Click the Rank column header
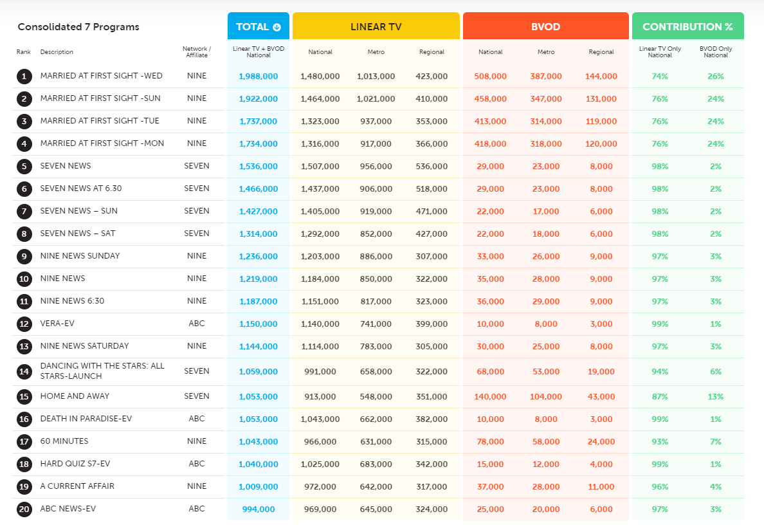This screenshot has width=764, height=532. pyautogui.click(x=24, y=52)
